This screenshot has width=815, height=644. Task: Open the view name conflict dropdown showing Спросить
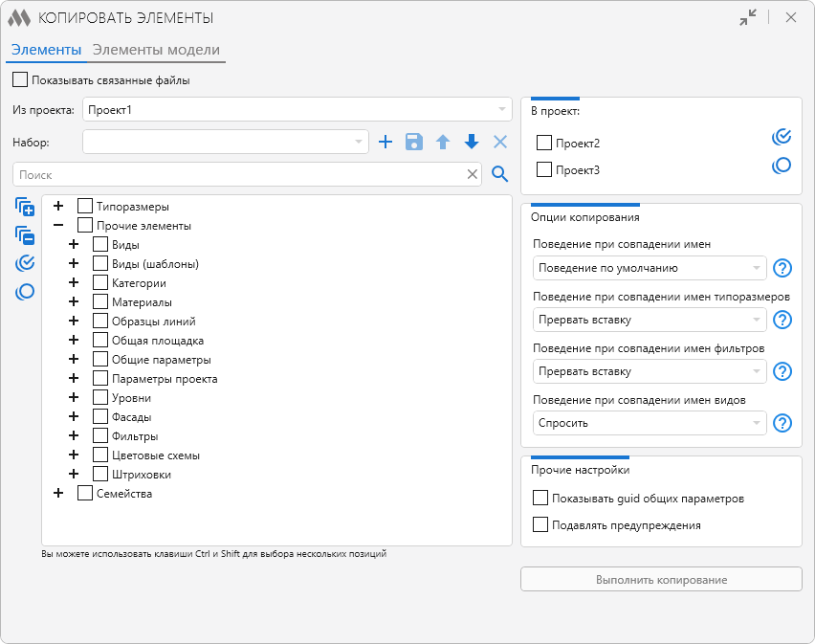click(x=650, y=423)
